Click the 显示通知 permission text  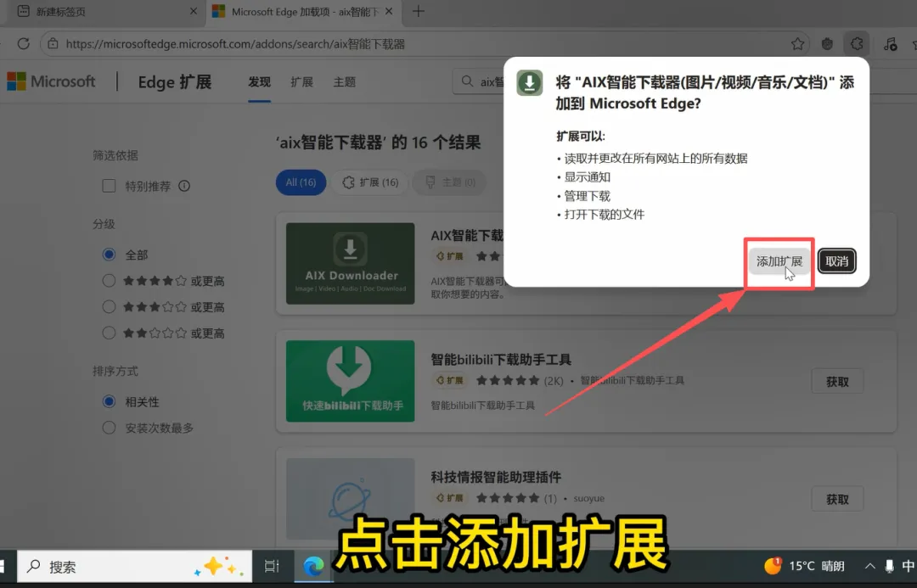click(588, 177)
